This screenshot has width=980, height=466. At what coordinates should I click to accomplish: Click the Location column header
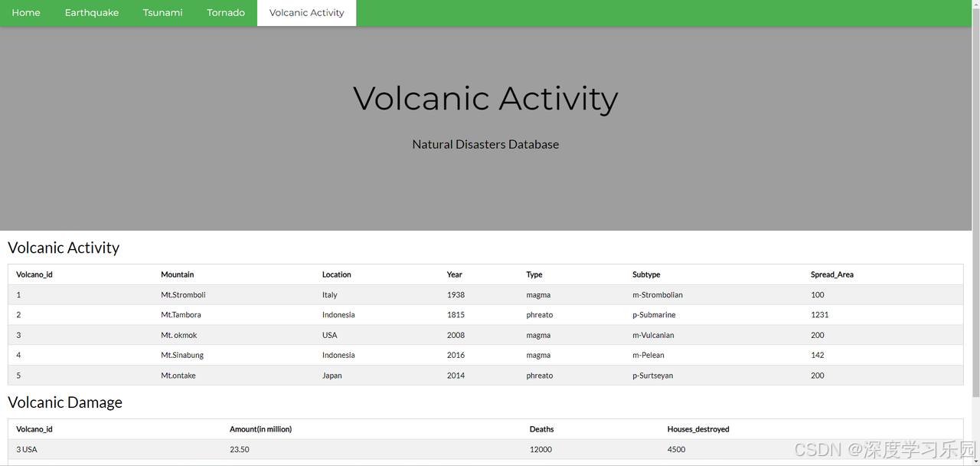(x=337, y=274)
